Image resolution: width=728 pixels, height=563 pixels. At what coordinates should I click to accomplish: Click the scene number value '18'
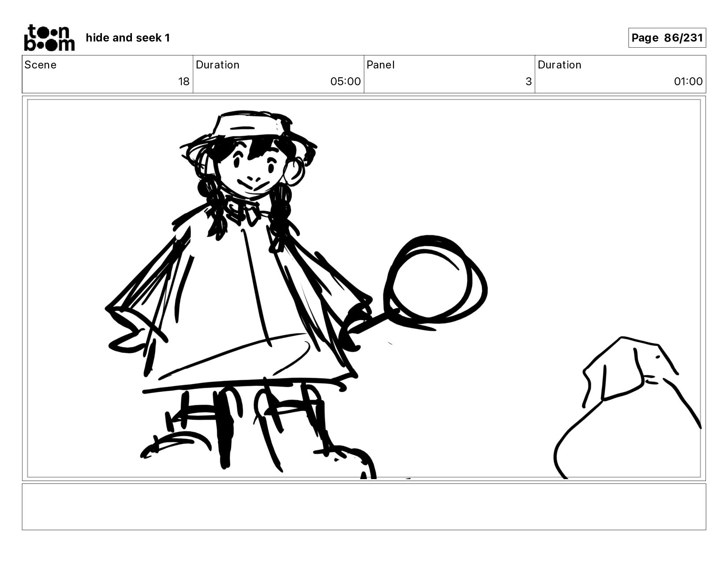[184, 82]
